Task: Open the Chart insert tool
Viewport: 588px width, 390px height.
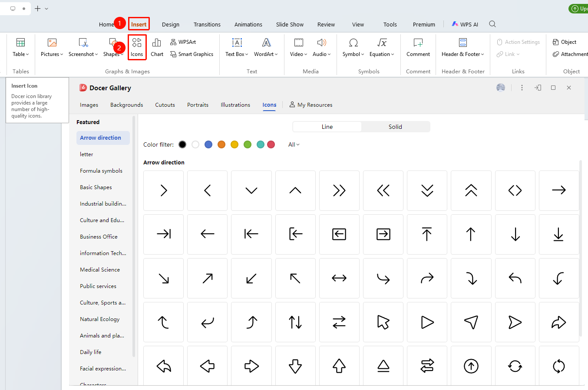Action: [x=157, y=47]
